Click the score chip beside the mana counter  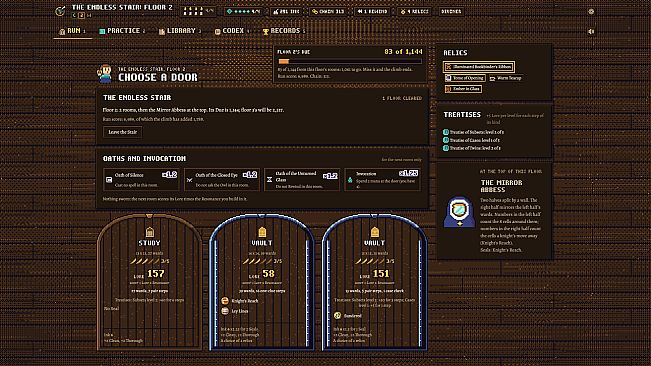286,12
